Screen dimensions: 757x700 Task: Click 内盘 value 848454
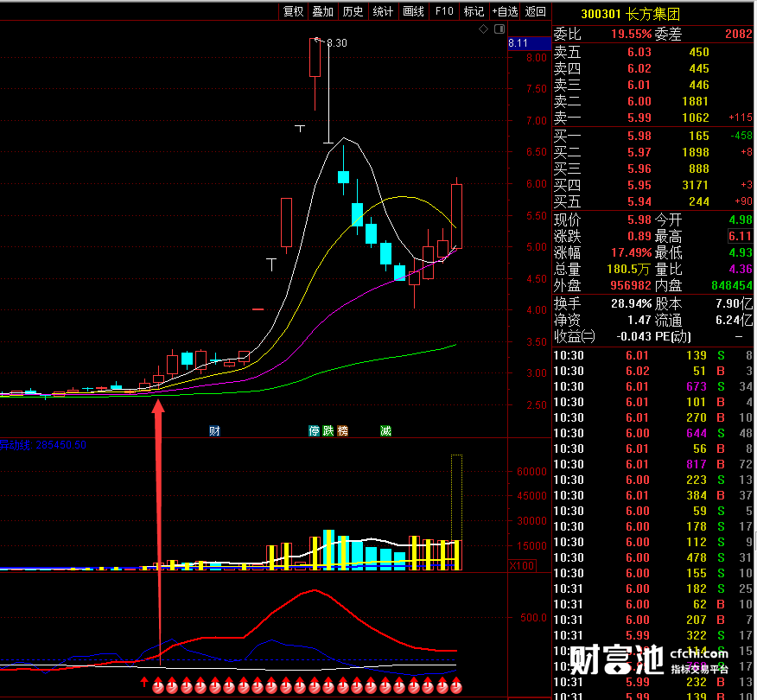[731, 285]
